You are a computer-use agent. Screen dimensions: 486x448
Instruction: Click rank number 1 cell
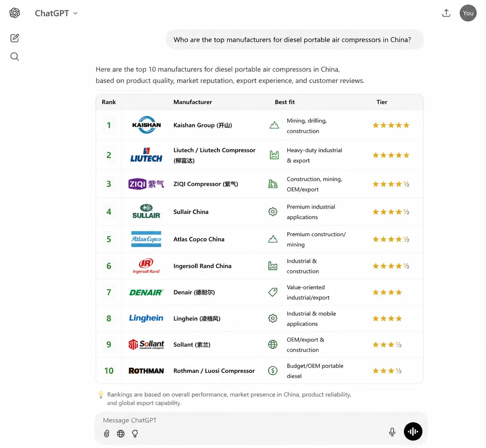coord(109,125)
